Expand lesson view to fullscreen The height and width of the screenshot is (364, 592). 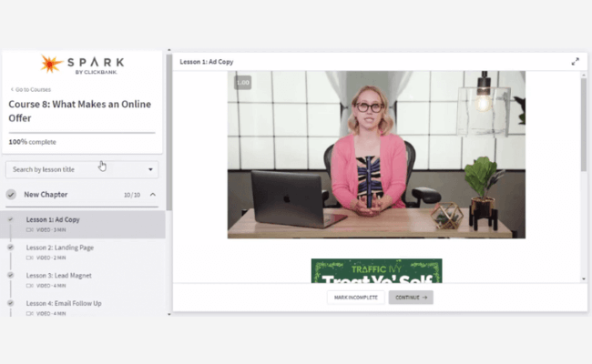575,62
